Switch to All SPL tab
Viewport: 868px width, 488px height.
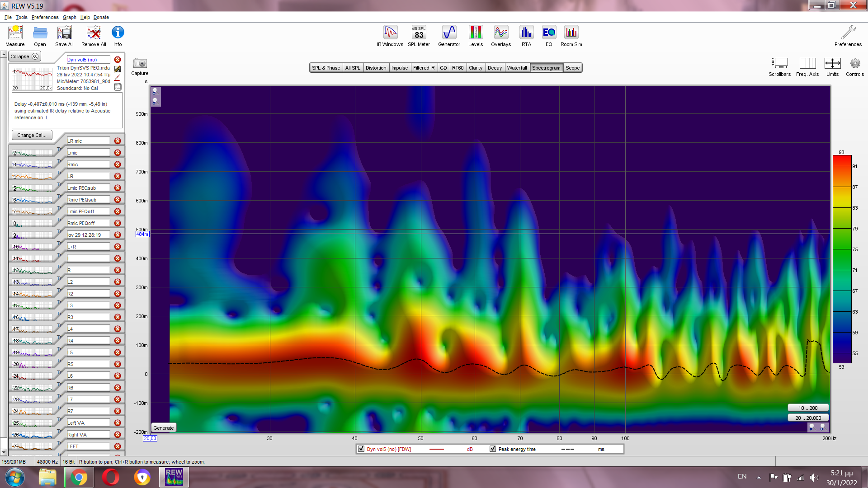353,68
